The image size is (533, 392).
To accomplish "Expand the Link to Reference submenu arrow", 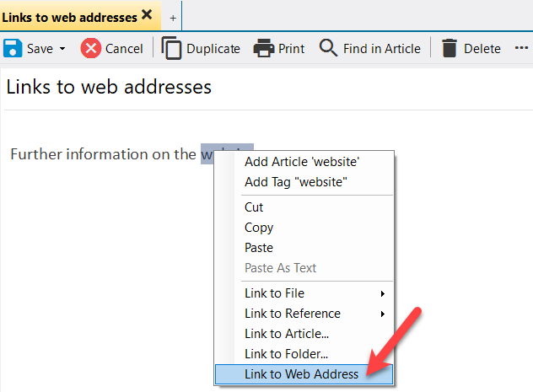I will (x=383, y=314).
